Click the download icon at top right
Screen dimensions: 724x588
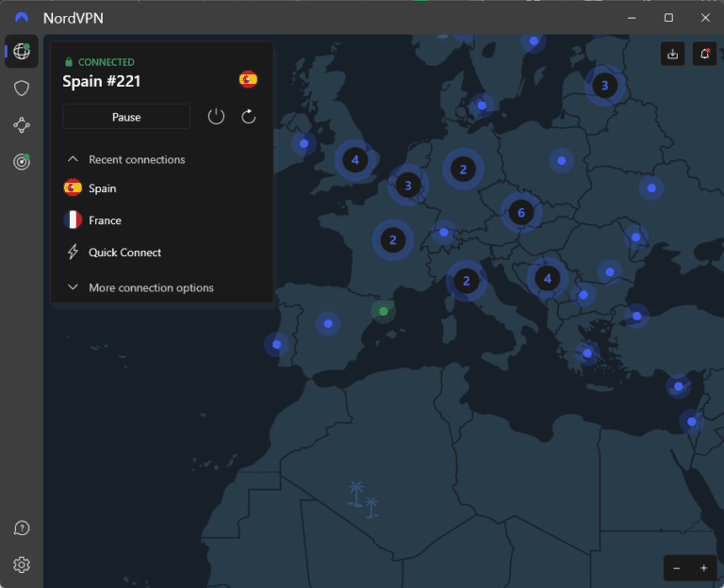(672, 55)
